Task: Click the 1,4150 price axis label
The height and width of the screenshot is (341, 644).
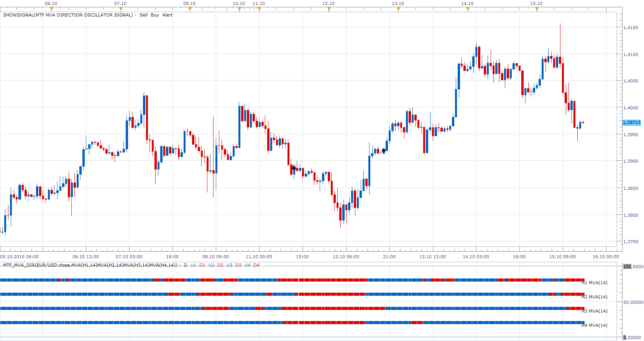Action: click(x=631, y=28)
